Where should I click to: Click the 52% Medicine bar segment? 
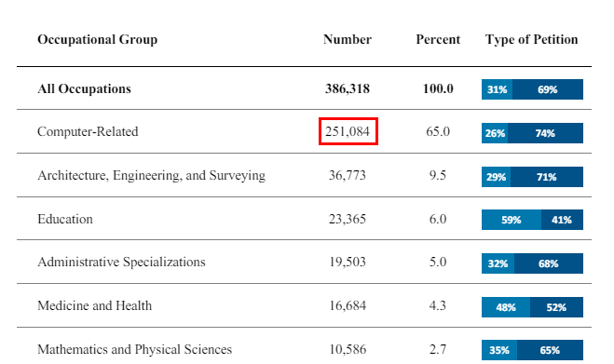[556, 307]
